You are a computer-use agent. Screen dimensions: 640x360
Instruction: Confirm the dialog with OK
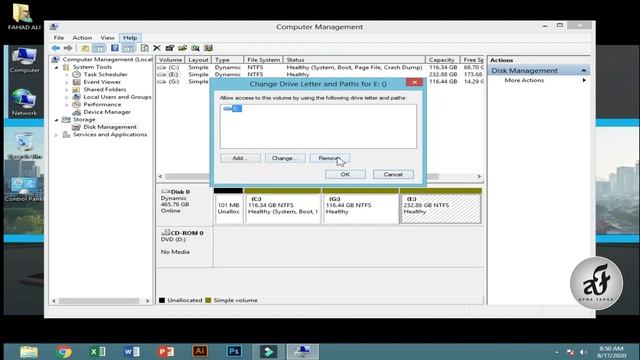click(x=345, y=174)
